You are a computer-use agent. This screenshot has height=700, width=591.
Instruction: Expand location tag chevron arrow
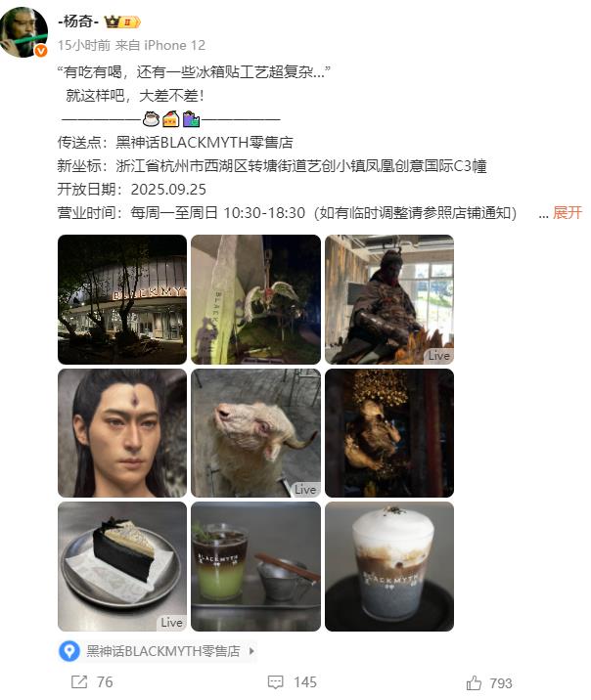pyautogui.click(x=251, y=651)
